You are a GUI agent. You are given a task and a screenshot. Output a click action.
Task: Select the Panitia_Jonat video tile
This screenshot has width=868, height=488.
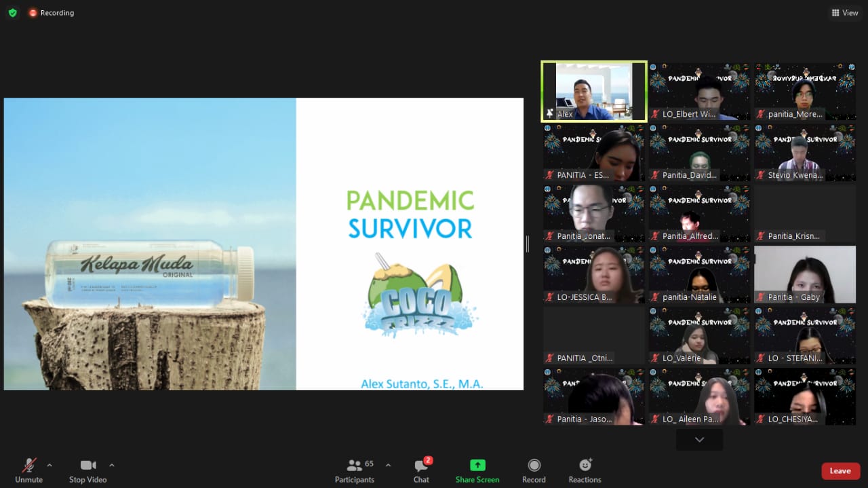pos(594,213)
